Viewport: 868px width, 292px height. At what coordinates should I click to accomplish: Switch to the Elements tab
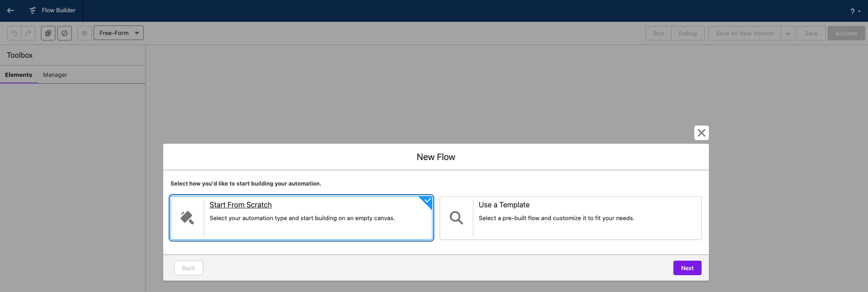click(19, 75)
